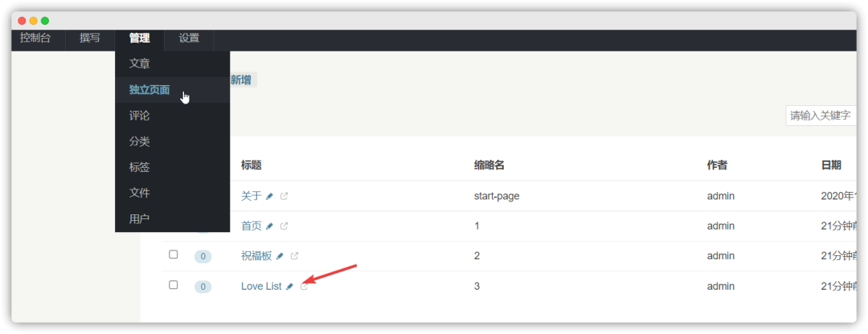Select 用户 from the 管理 dropdown
The image size is (868, 334).
[x=172, y=219]
